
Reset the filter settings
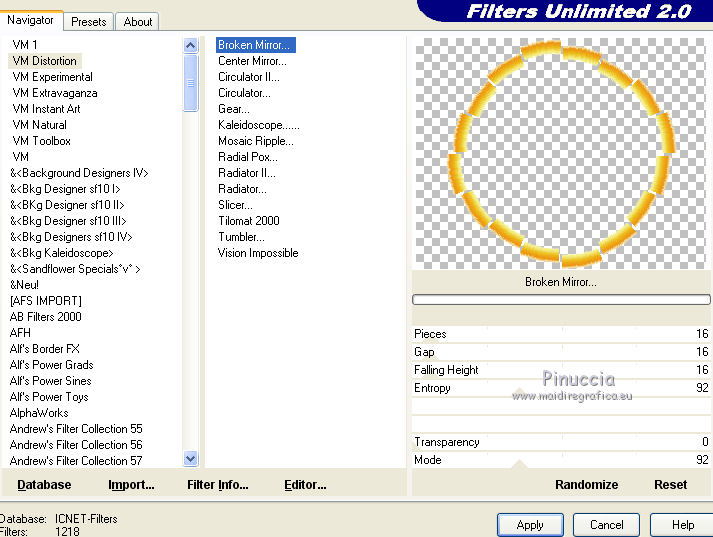(671, 485)
